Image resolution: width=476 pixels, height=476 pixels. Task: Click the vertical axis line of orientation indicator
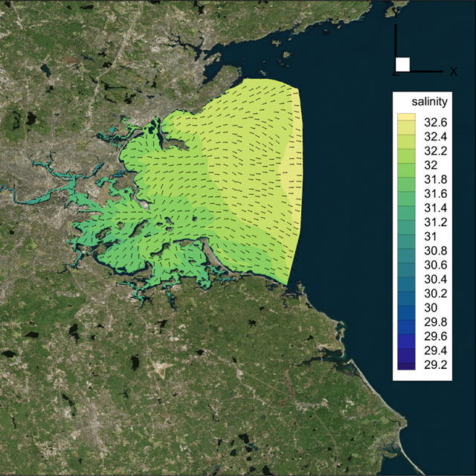coord(396,45)
